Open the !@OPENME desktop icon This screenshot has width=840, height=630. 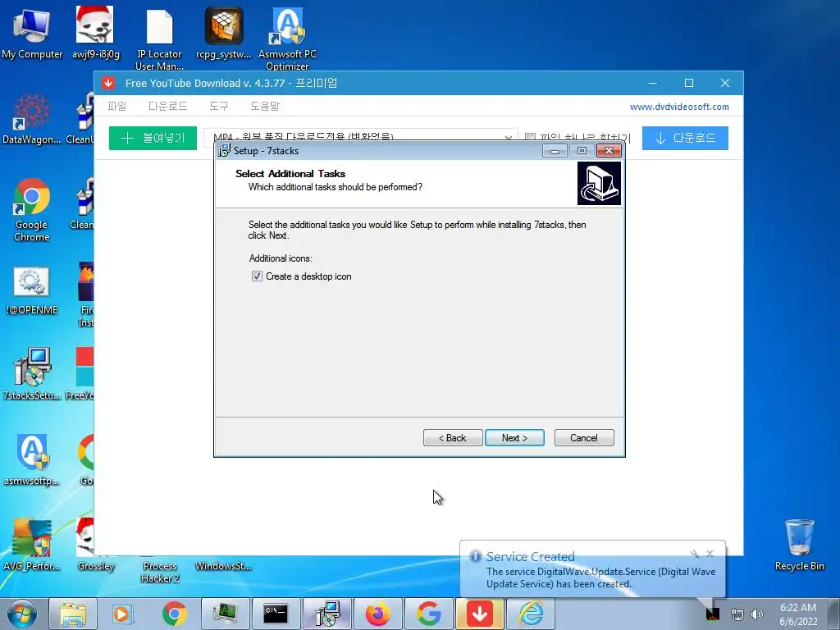tap(32, 290)
